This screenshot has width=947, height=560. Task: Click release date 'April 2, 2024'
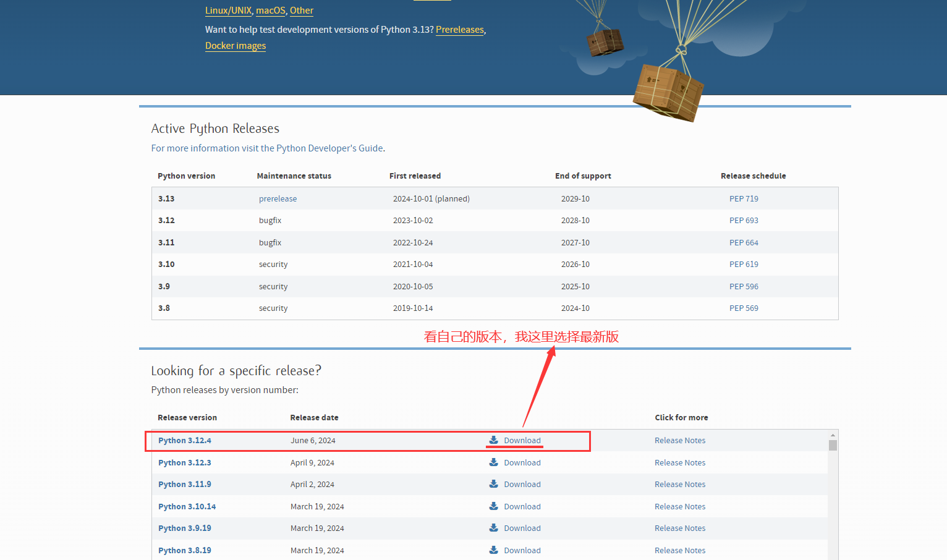[x=312, y=484]
